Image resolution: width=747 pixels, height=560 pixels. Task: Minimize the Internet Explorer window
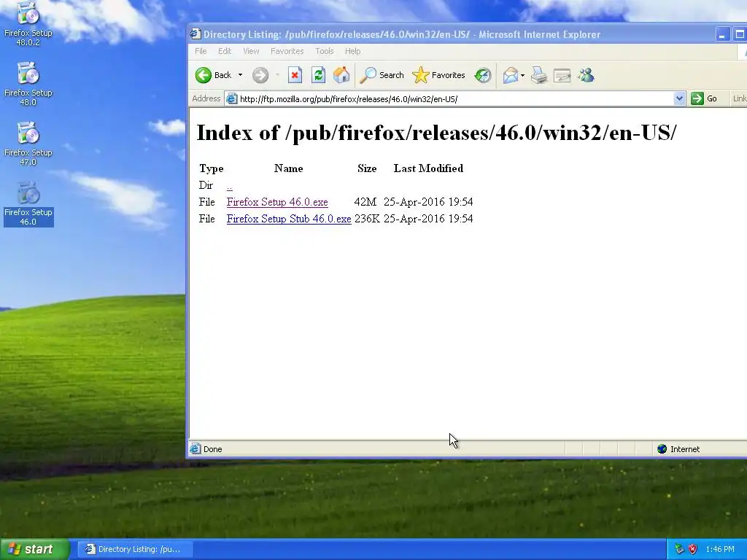[x=723, y=34]
